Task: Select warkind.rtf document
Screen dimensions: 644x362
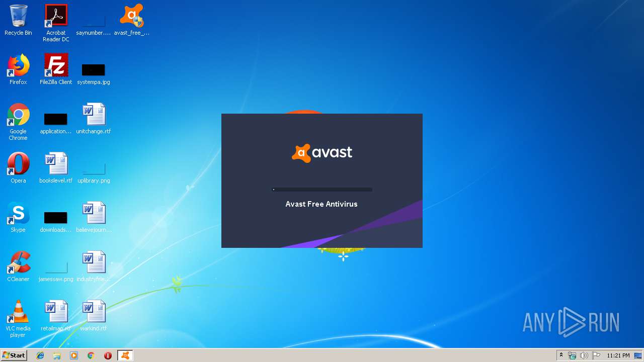Action: tap(94, 316)
